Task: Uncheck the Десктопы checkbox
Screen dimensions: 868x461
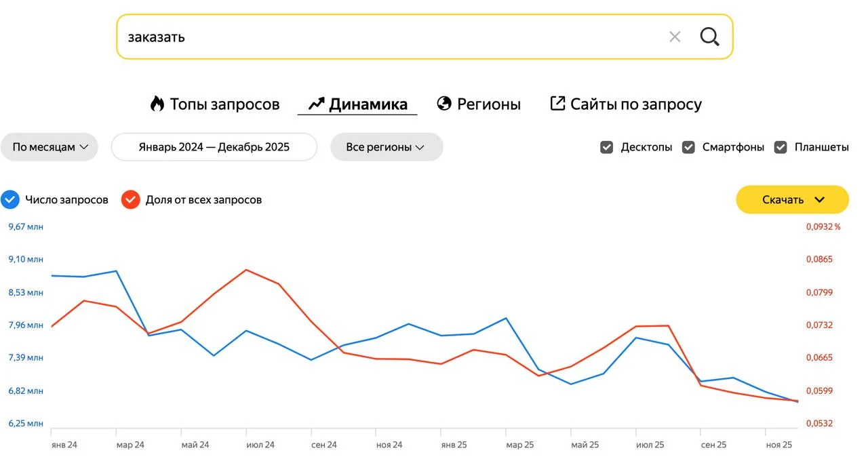Action: coord(607,147)
